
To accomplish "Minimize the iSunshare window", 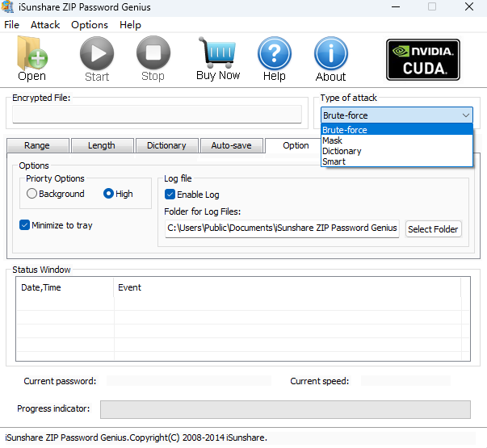I will (x=396, y=6).
